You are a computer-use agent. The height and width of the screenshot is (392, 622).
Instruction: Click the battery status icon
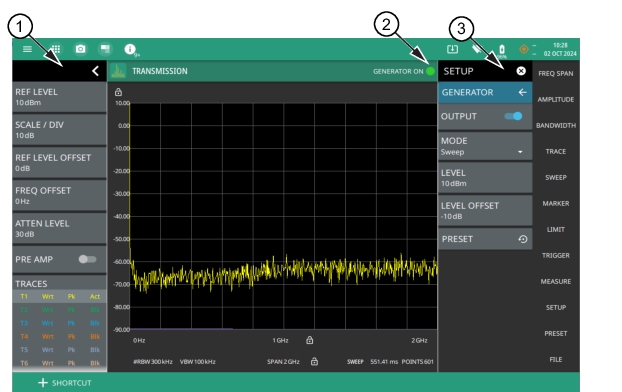click(x=502, y=49)
